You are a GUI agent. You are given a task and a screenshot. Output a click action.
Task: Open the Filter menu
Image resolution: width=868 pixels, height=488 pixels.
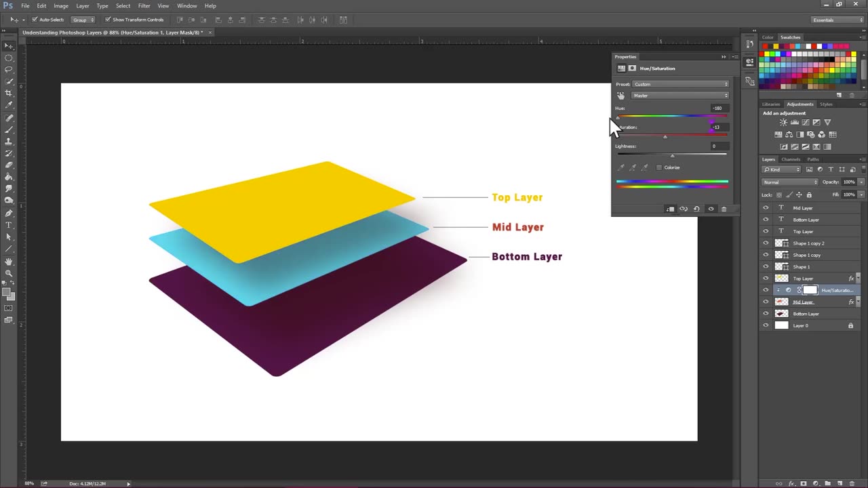[x=144, y=5]
